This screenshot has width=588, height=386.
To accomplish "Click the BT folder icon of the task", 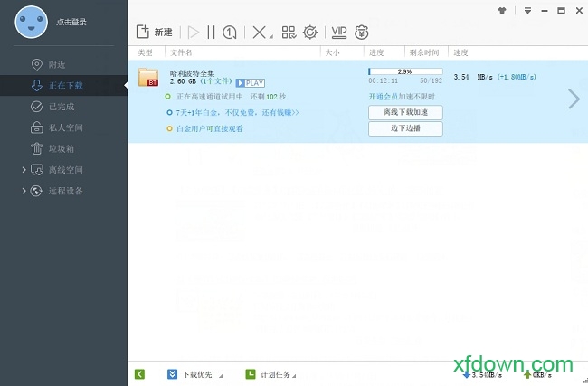I will 148,77.
